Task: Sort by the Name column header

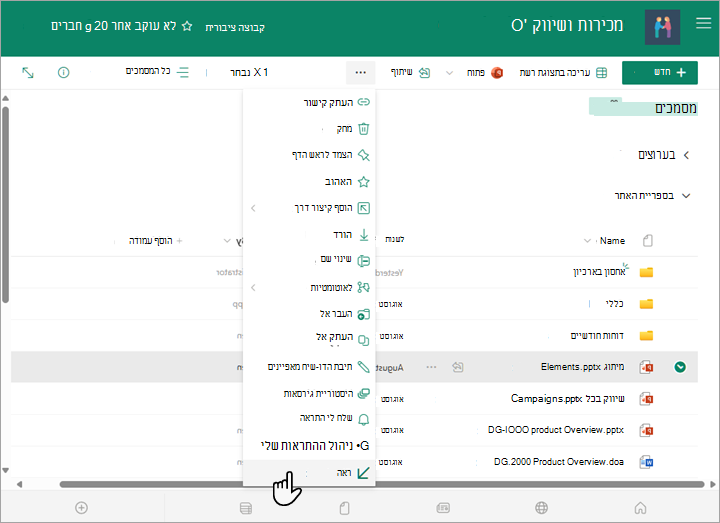Action: [612, 241]
